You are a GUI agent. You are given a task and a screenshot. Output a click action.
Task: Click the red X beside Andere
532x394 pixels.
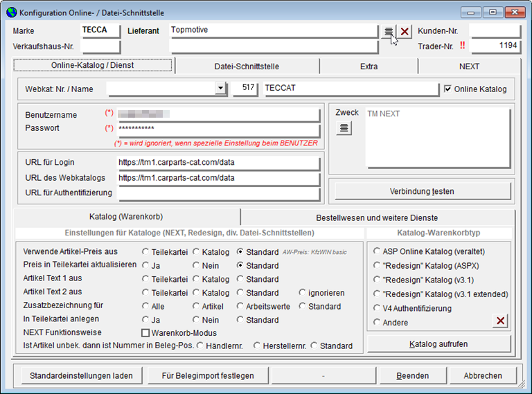click(500, 321)
